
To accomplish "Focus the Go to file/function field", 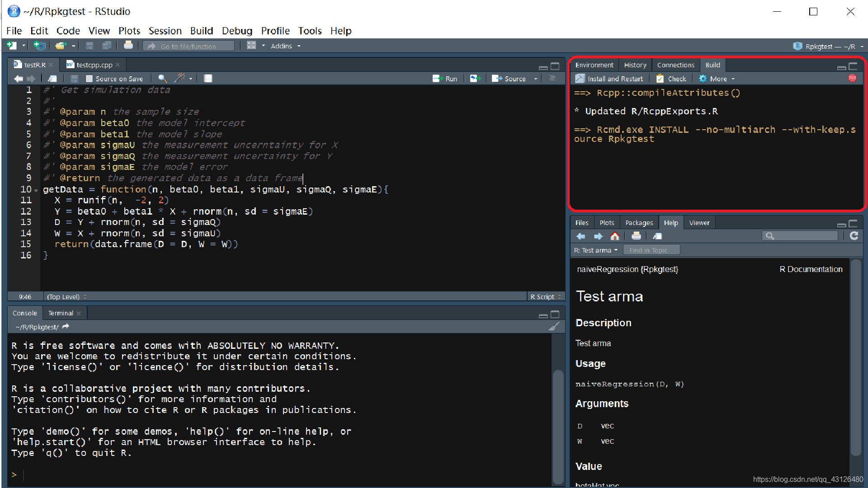I will click(189, 46).
